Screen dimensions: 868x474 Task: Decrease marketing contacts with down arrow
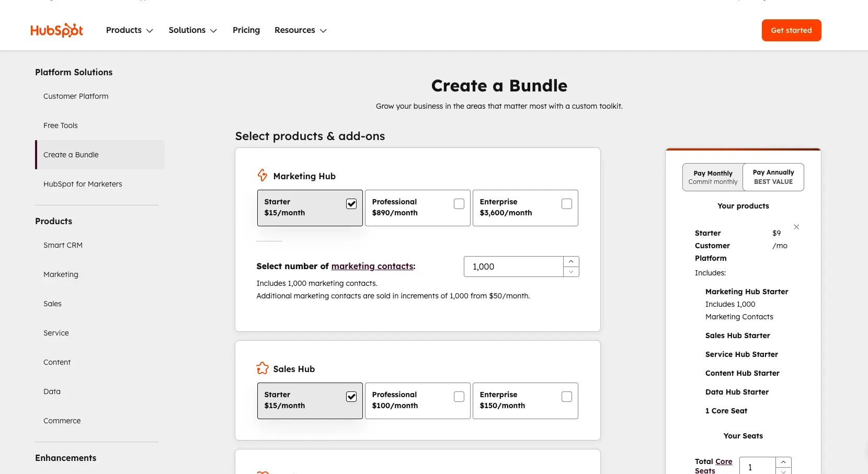click(x=571, y=272)
